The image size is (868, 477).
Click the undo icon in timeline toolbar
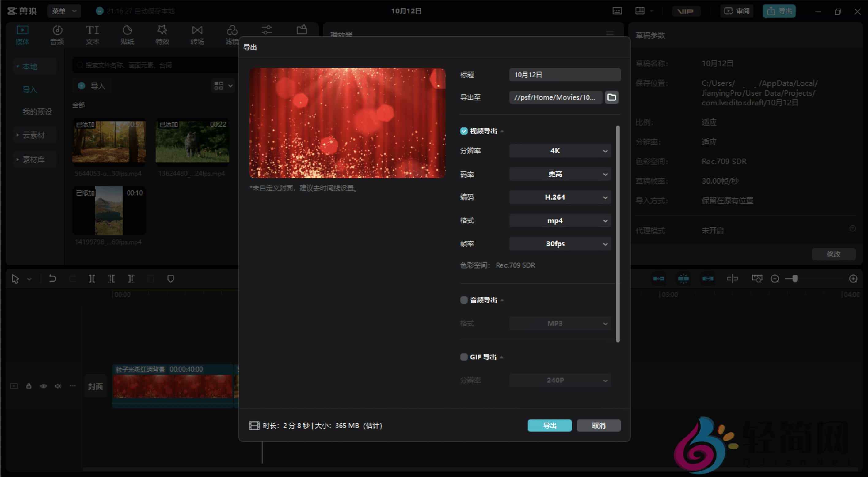pyautogui.click(x=52, y=278)
